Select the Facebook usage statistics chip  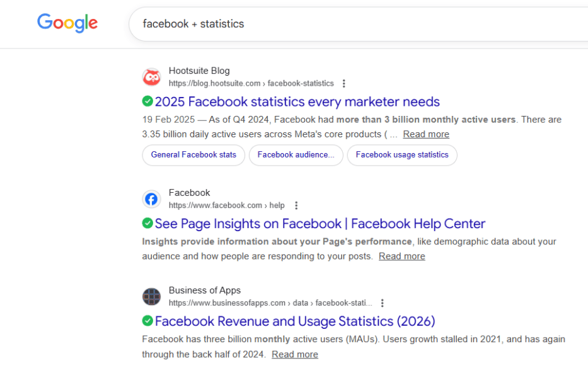[402, 155]
